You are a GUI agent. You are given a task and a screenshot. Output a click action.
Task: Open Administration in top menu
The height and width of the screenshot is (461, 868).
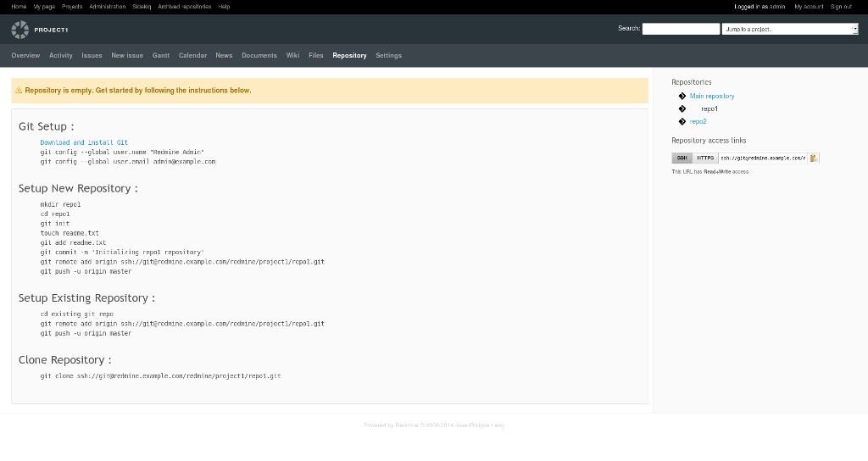click(x=108, y=7)
